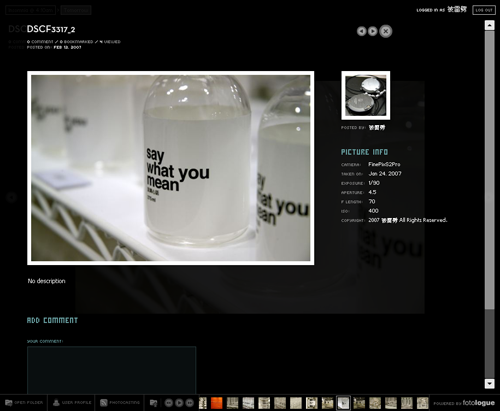Screen dimensions: 500x411
Task: Click the poster's avatar thumbnail
Action: coord(366,95)
